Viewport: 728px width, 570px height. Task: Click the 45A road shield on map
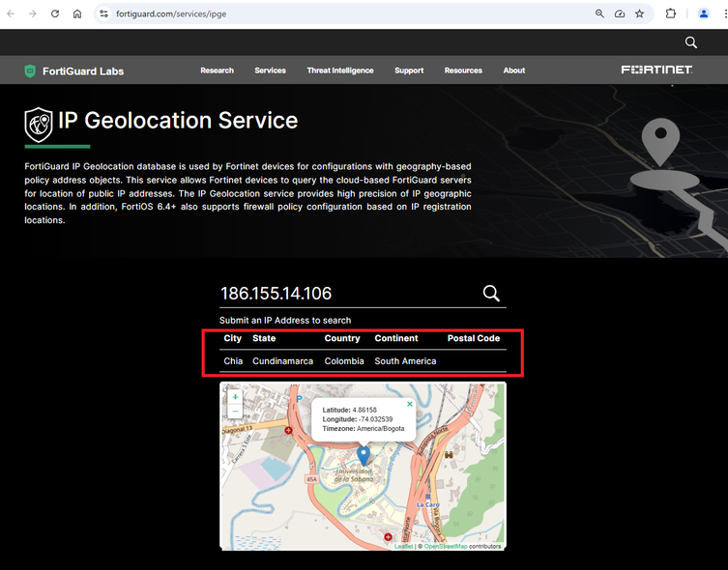311,479
